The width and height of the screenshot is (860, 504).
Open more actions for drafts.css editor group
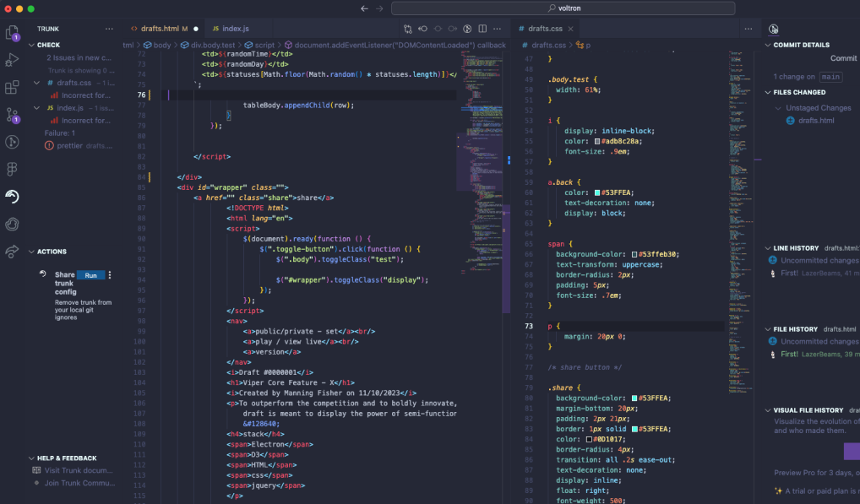coord(748,29)
